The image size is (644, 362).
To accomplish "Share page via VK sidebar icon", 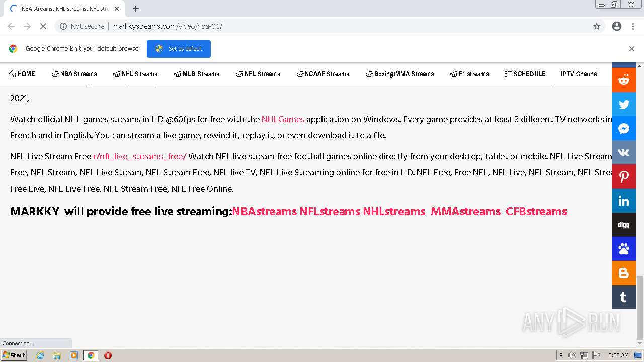I will pyautogui.click(x=624, y=153).
